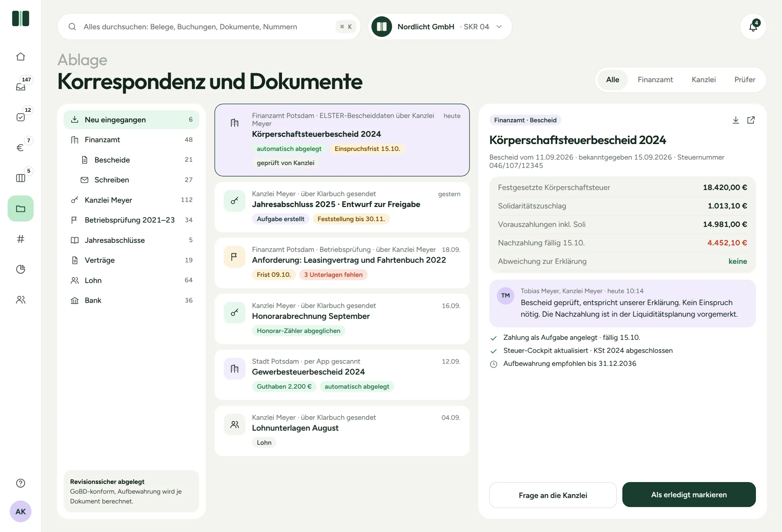782x532 pixels.
Task: Open Anforderung: Leasingvertrag und Fahrtenbuch 2022
Action: 342,263
